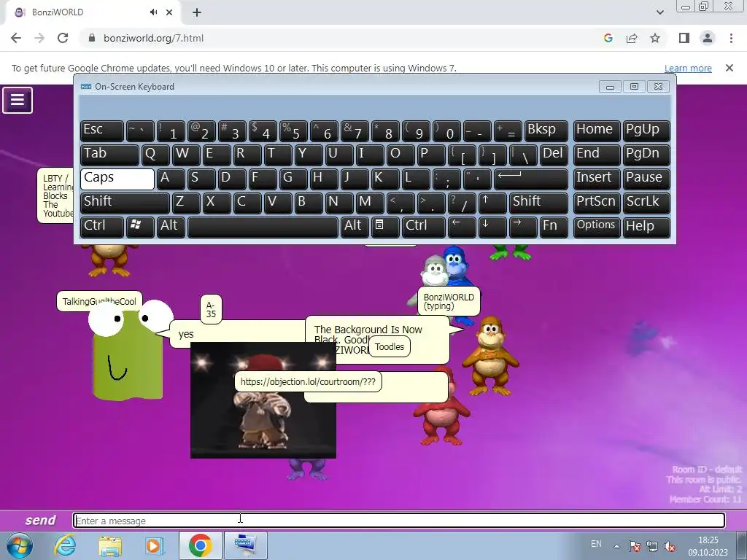The height and width of the screenshot is (560, 747).
Task: Click the Enter a message field
Action: click(399, 521)
